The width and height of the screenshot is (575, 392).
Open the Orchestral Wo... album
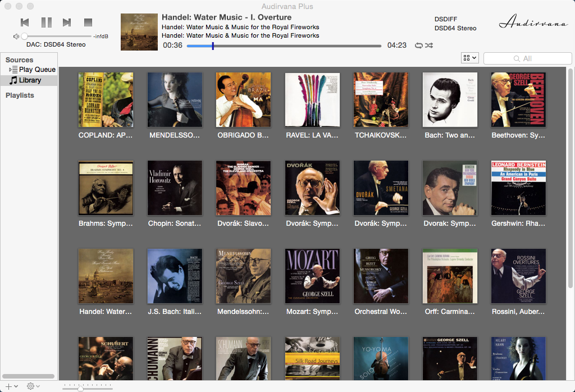tap(381, 276)
